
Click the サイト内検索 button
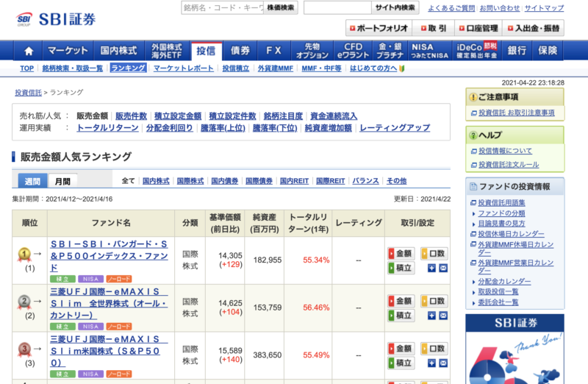click(395, 7)
